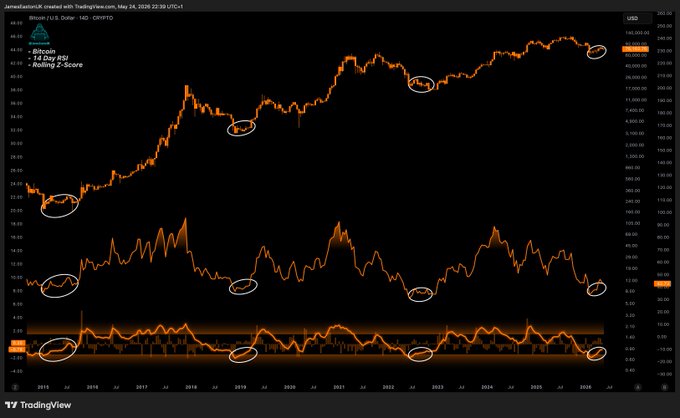The image size is (680, 418).
Task: Click the 260.00 label on right scale
Action: point(664,13)
